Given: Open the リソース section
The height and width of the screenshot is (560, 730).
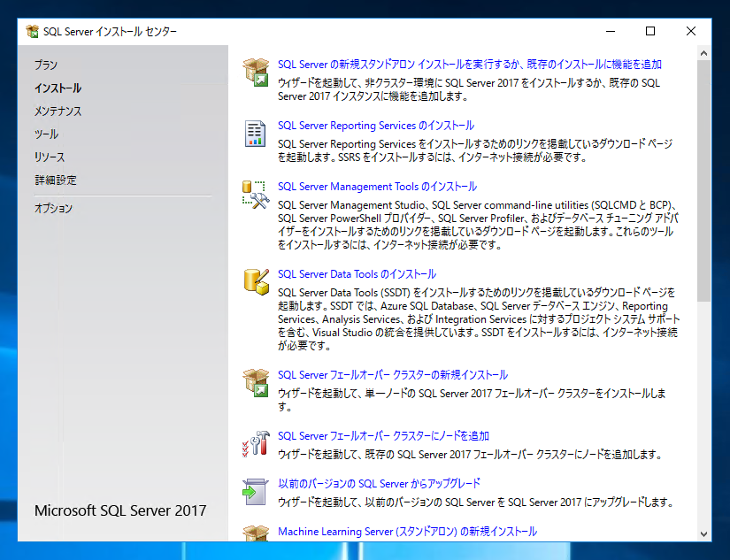Looking at the screenshot, I should coord(50,157).
